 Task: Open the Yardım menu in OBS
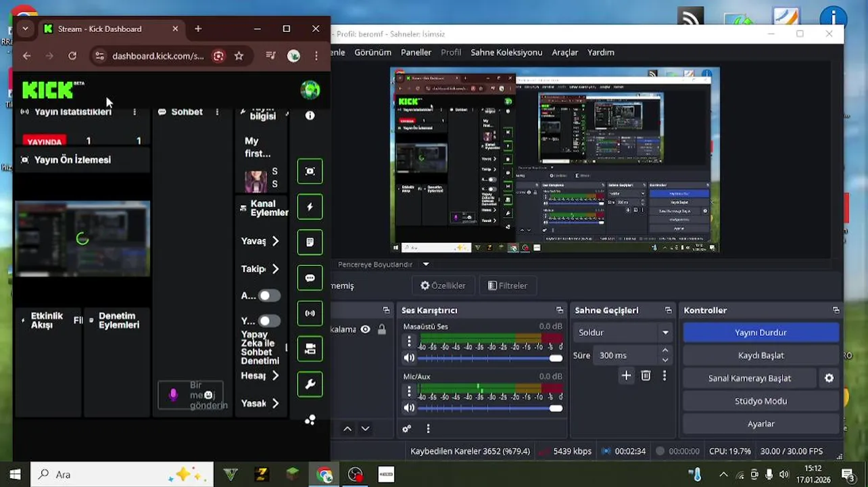[x=601, y=52]
